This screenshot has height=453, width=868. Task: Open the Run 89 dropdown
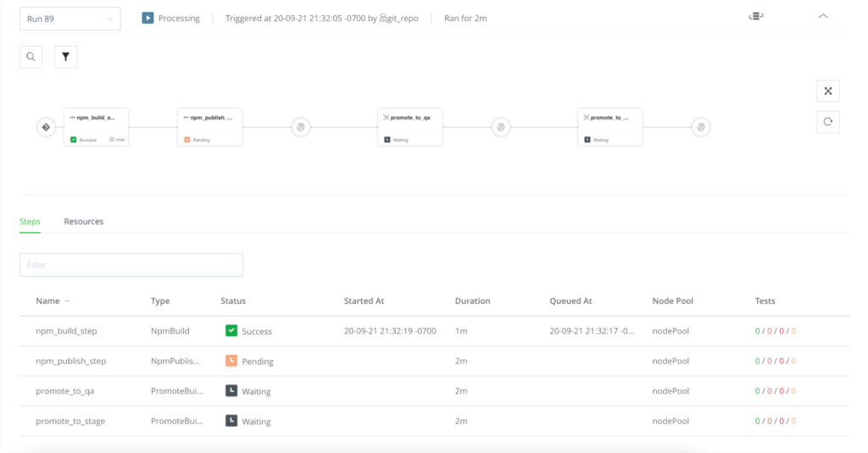click(70, 19)
